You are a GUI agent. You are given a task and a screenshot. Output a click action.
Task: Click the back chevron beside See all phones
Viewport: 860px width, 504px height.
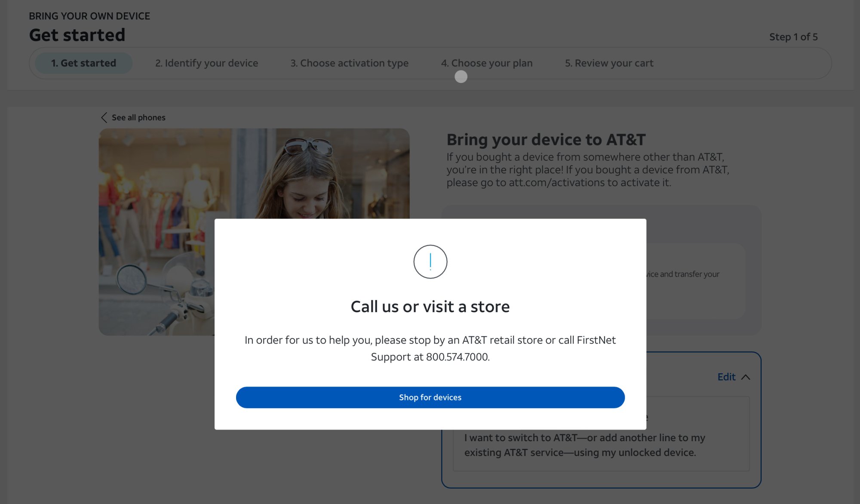click(104, 117)
